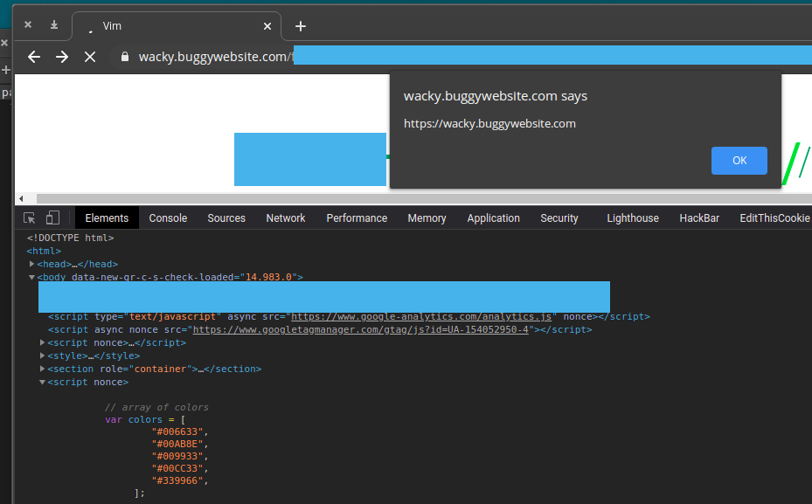The height and width of the screenshot is (504, 812).
Task: Select color value "#006633"
Action: tap(177, 432)
